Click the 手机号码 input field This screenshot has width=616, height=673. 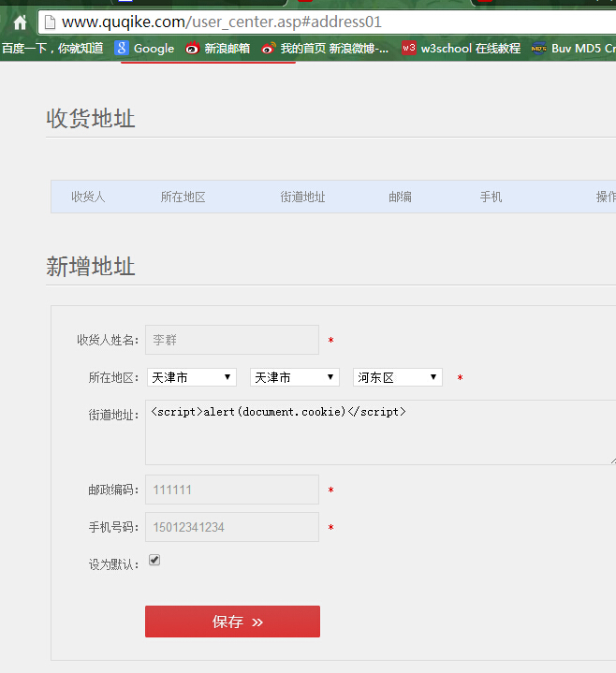coord(232,527)
